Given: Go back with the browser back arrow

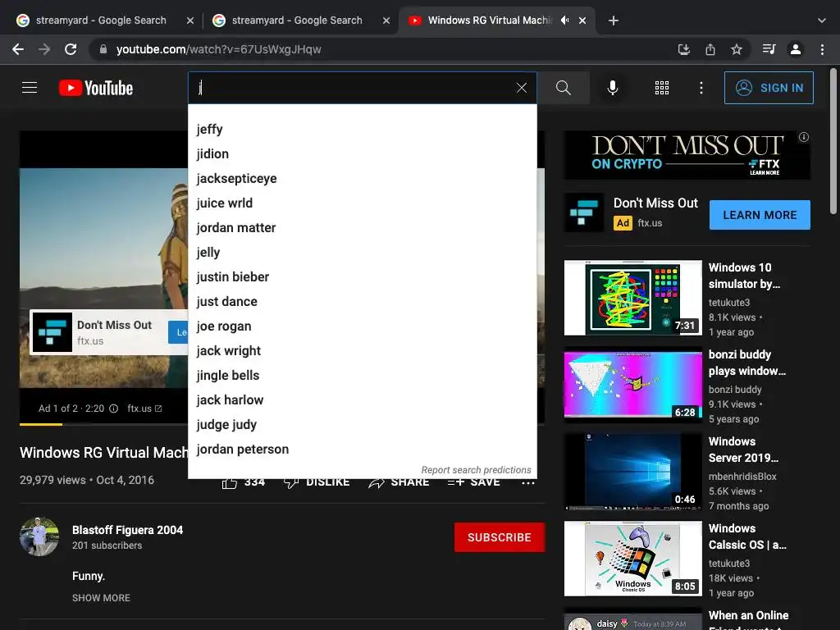Looking at the screenshot, I should [x=18, y=49].
